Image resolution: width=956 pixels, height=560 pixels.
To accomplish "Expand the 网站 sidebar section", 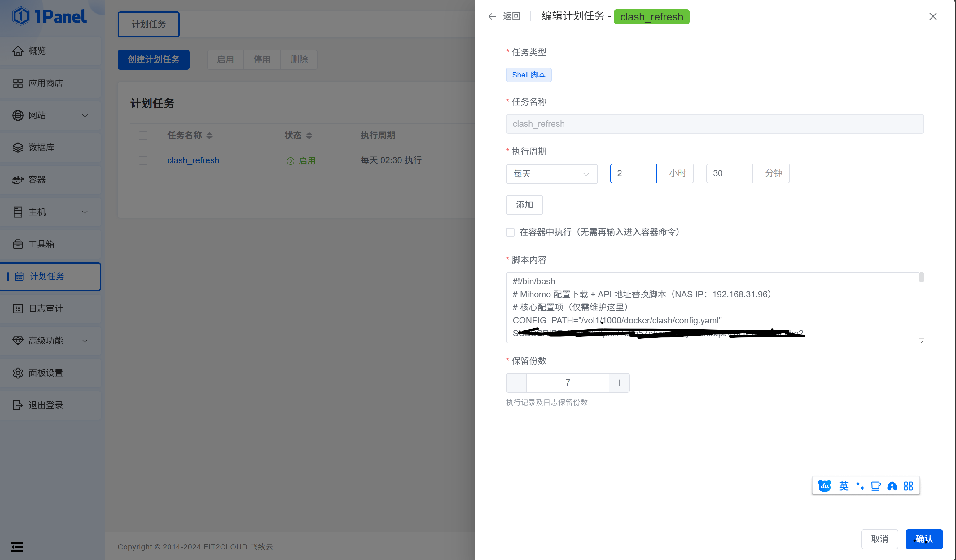I will (x=51, y=115).
